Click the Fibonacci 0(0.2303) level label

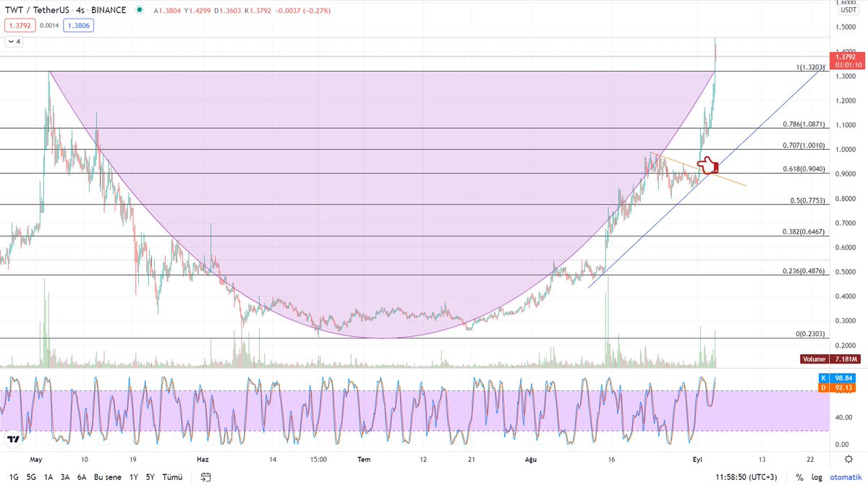pos(811,334)
